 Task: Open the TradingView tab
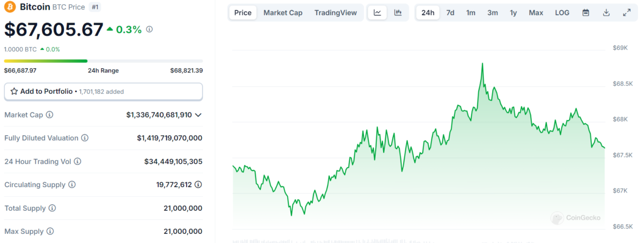335,13
